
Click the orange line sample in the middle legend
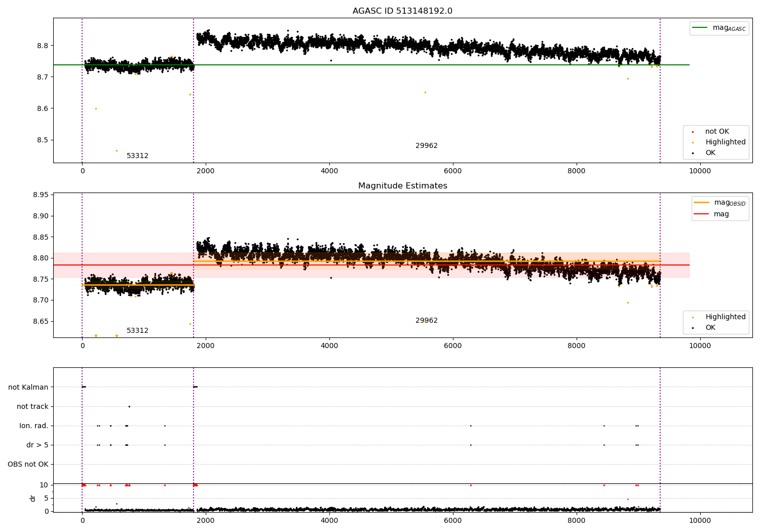pos(702,203)
